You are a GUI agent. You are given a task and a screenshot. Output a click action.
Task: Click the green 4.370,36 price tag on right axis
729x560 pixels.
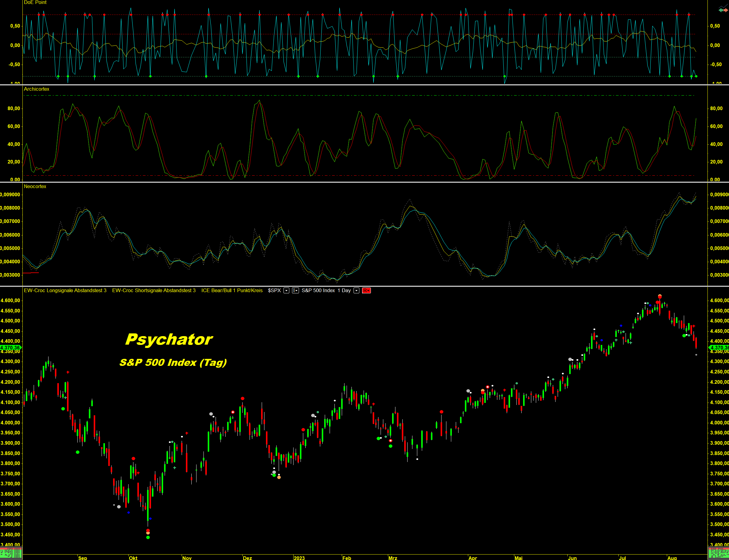tap(719, 348)
